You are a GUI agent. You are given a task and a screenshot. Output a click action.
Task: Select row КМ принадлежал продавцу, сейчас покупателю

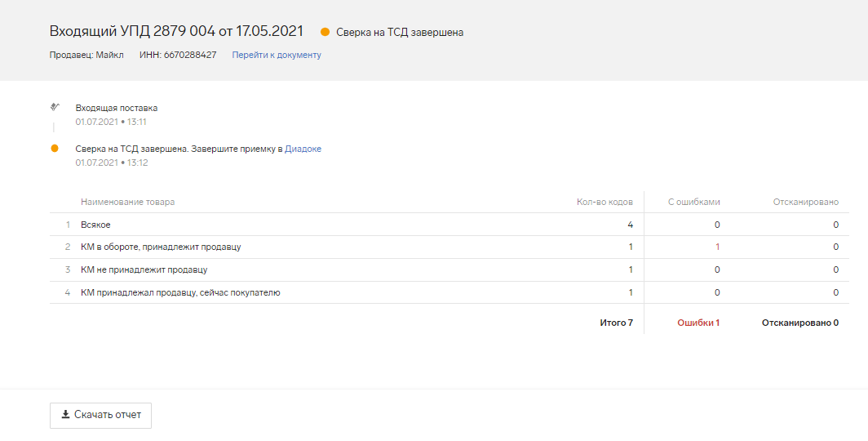180,292
